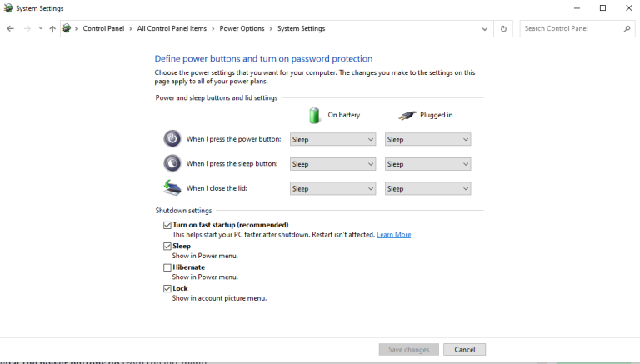The image size is (640, 364).
Task: Toggle the Lock checkbox
Action: point(167,288)
